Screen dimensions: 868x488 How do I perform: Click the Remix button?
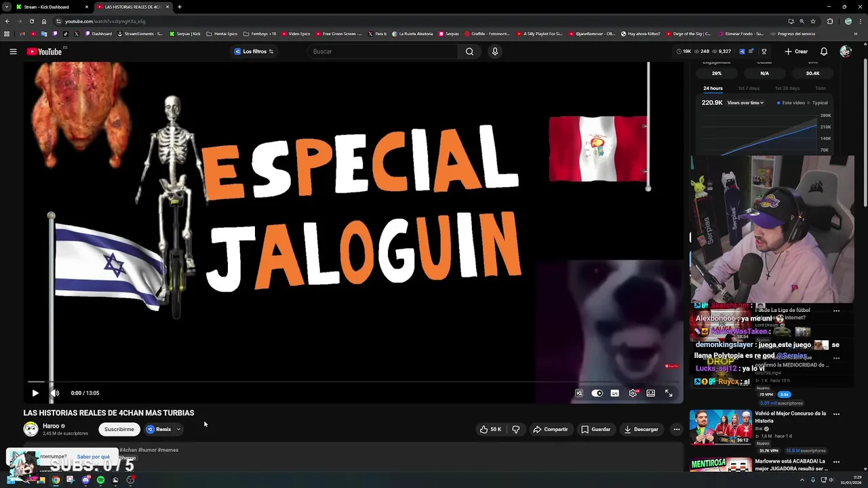tap(159, 429)
